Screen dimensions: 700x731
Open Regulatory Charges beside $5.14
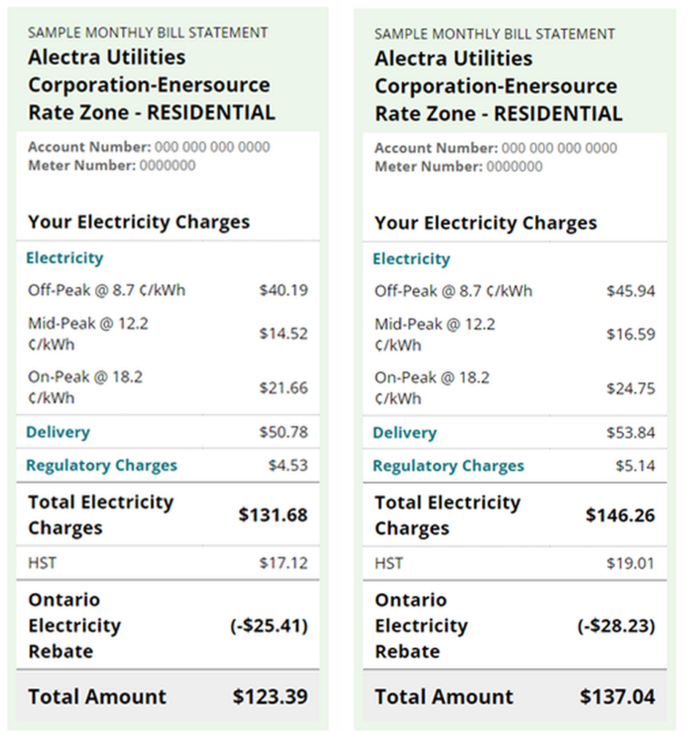tap(448, 466)
